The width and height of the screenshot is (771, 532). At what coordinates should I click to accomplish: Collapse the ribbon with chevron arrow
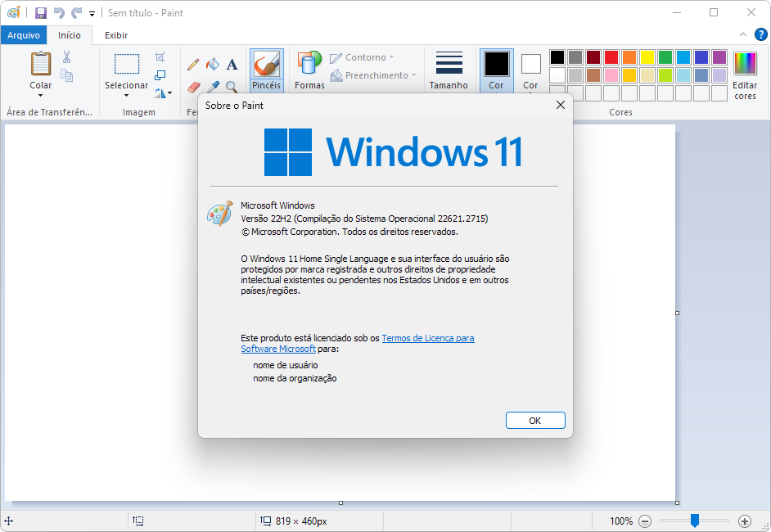pos(743,34)
